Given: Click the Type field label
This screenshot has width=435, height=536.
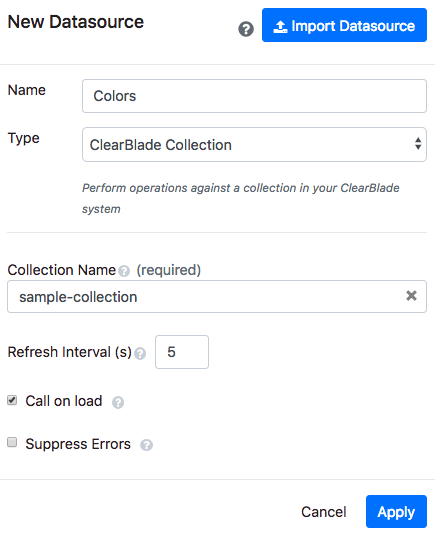Looking at the screenshot, I should (24, 139).
